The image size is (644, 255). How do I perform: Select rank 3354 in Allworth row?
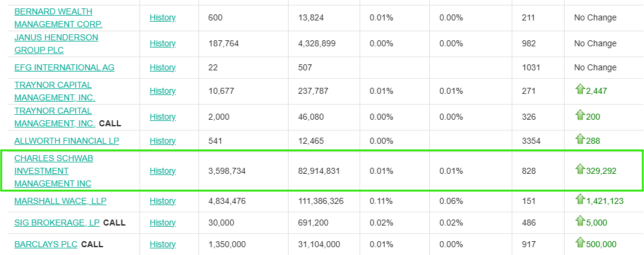click(531, 141)
